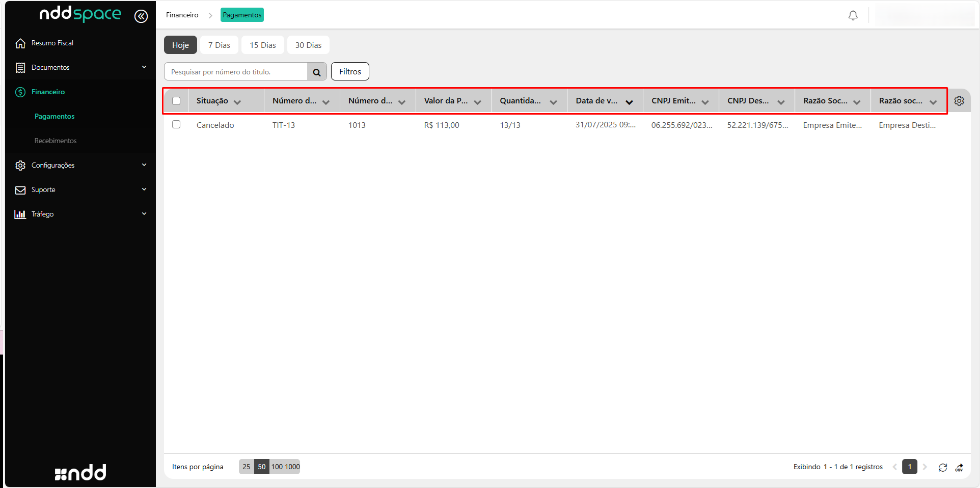Select 100 items per page
980x488 pixels.
(x=277, y=467)
